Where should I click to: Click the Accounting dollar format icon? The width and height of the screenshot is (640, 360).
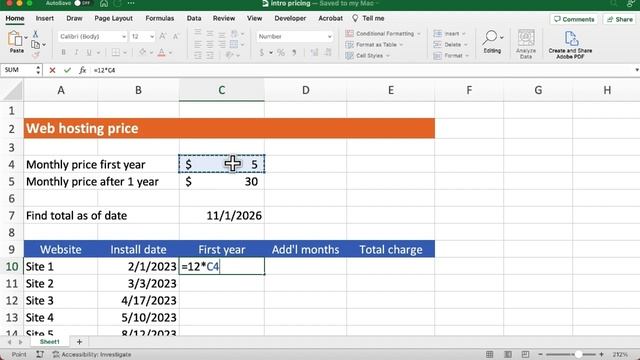pyautogui.click(x=262, y=52)
